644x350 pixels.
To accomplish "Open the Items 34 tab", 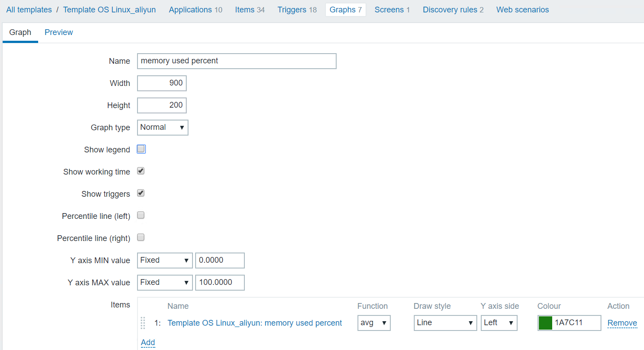I will coord(250,10).
